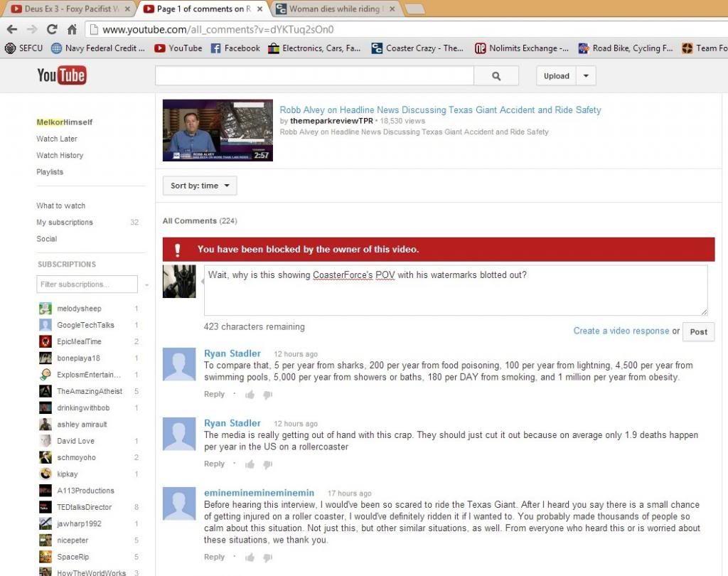The width and height of the screenshot is (728, 576).
Task: Open the Team Fo... bookmark
Action: pos(705,48)
